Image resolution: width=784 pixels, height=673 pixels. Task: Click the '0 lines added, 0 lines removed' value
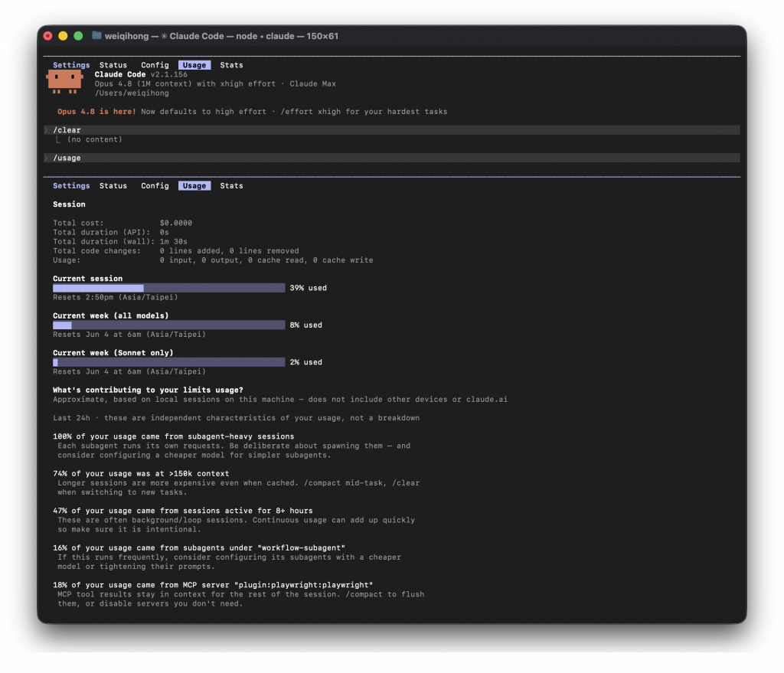click(x=230, y=251)
